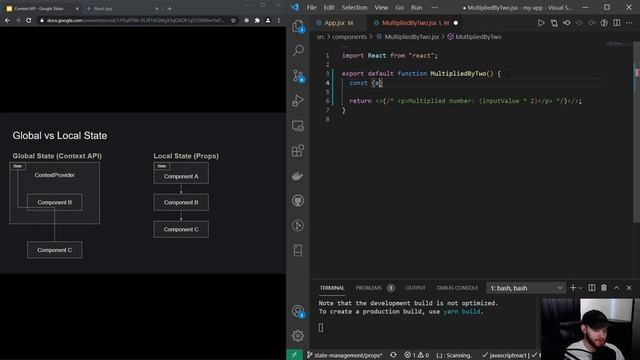Toggle file blame annotations icon
Viewport: 640px width, 360px height.
pyautogui.click(x=604, y=23)
